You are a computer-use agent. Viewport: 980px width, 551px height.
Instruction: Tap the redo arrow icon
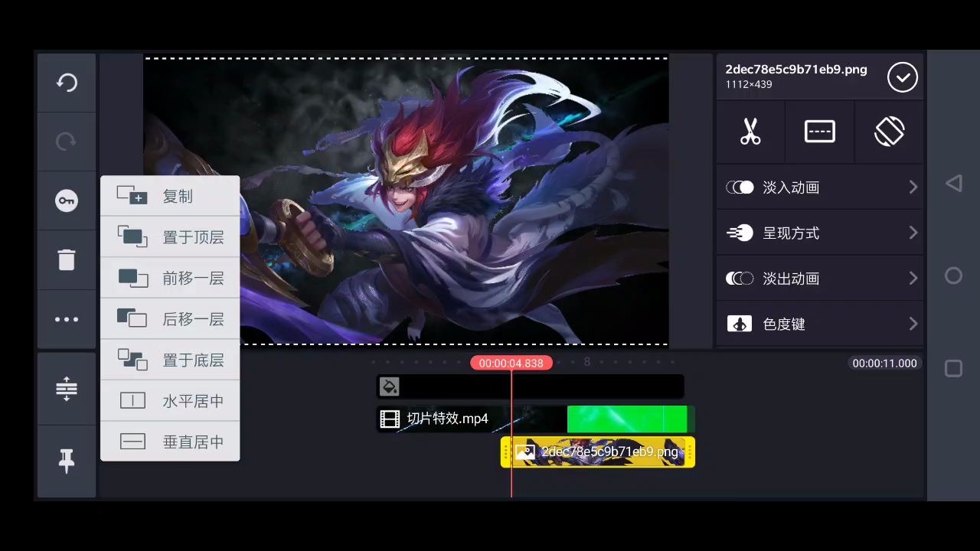coord(67,142)
